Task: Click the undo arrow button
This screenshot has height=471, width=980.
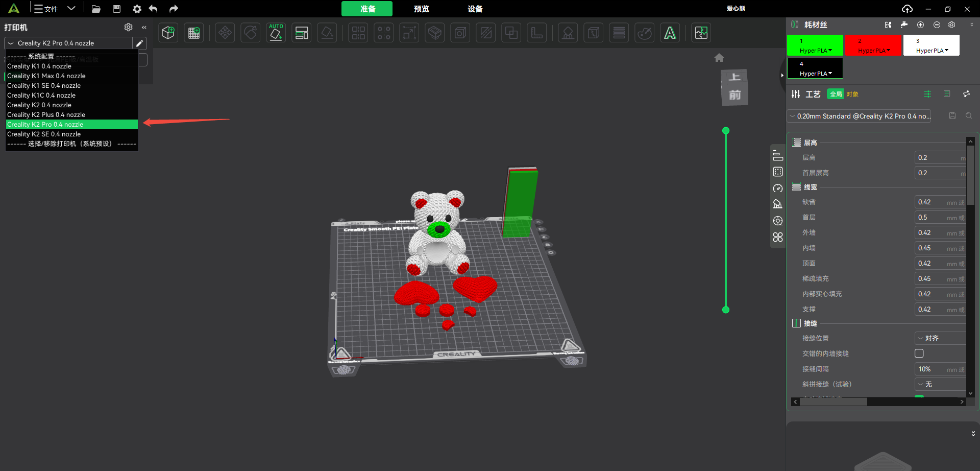Action: [153, 9]
